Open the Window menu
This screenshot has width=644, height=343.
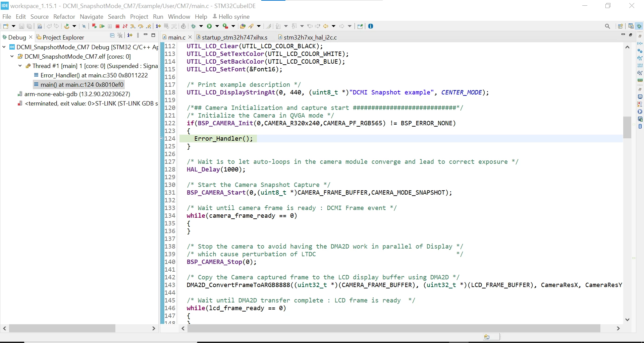pyautogui.click(x=179, y=17)
